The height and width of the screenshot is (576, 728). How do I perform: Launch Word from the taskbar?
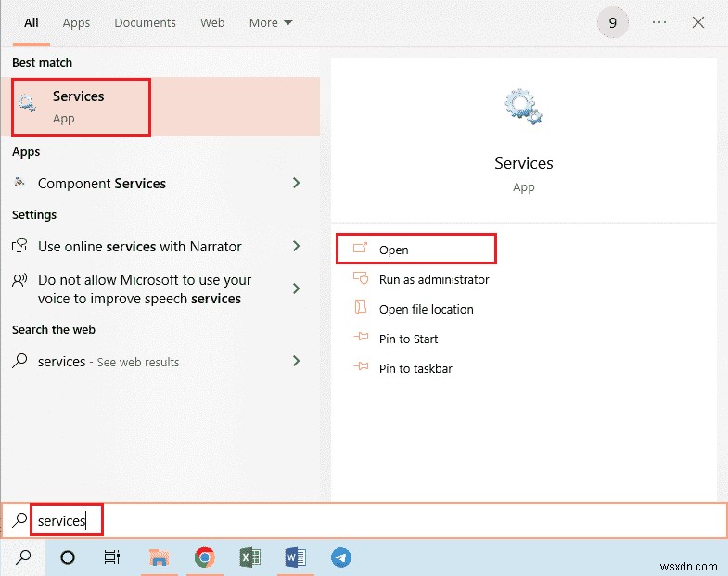pyautogui.click(x=295, y=557)
